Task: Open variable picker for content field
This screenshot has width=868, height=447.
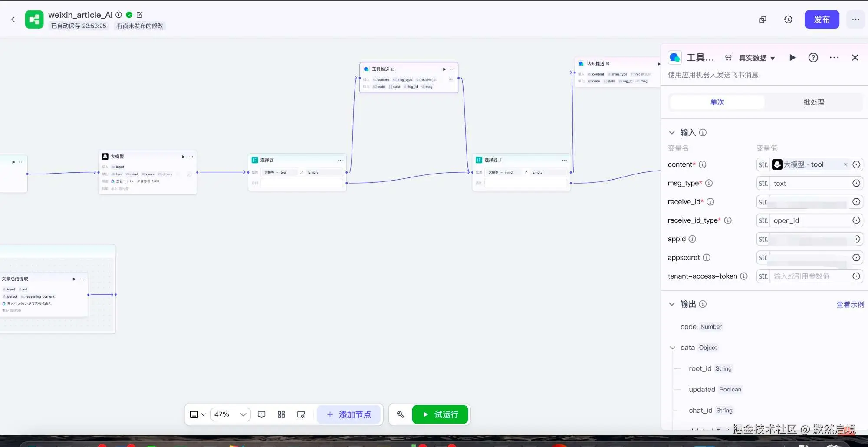Action: (856, 164)
